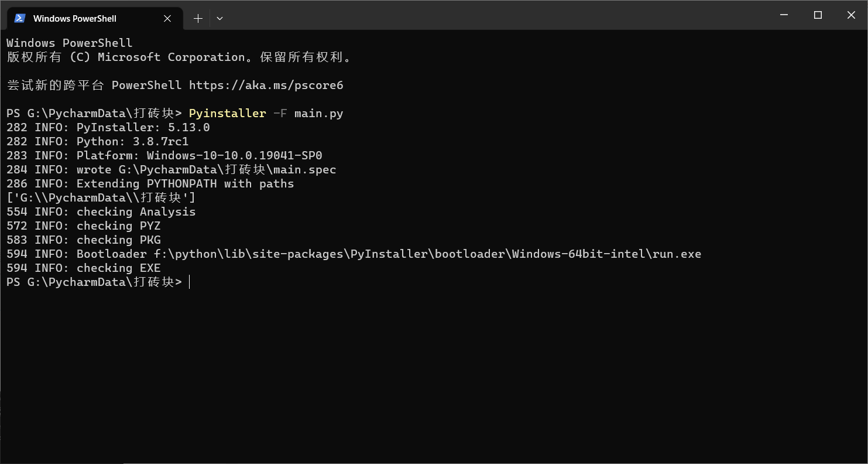Viewport: 868px width, 464px height.
Task: Click the PowerShell icon in tab
Action: click(x=20, y=18)
